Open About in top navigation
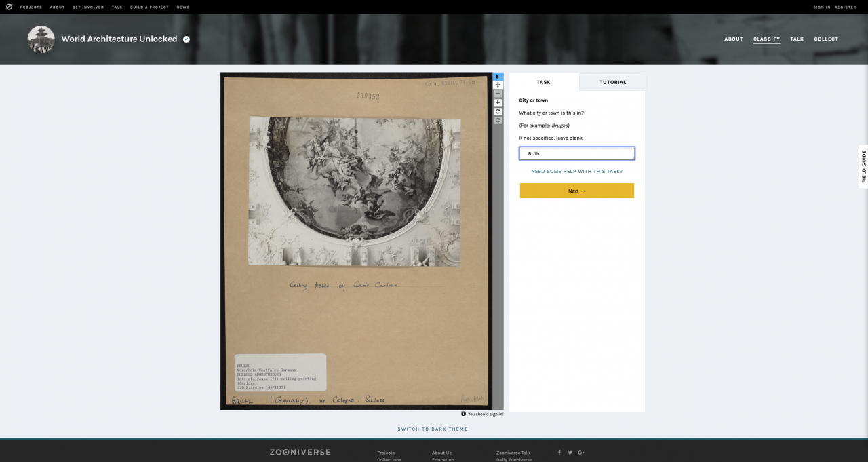868x462 pixels. [57, 7]
